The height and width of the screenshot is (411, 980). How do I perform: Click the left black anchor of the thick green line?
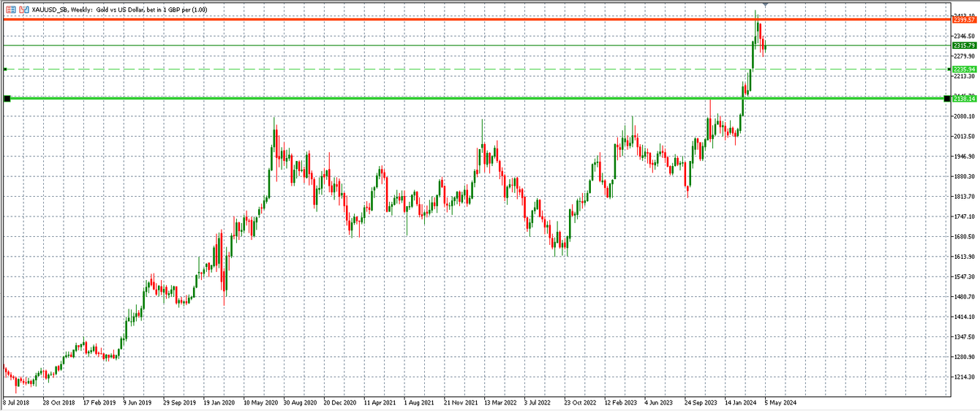[7, 98]
